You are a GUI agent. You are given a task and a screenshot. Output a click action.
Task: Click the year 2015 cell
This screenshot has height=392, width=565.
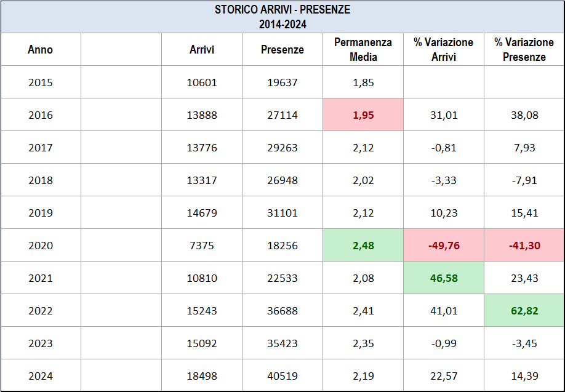tap(41, 82)
